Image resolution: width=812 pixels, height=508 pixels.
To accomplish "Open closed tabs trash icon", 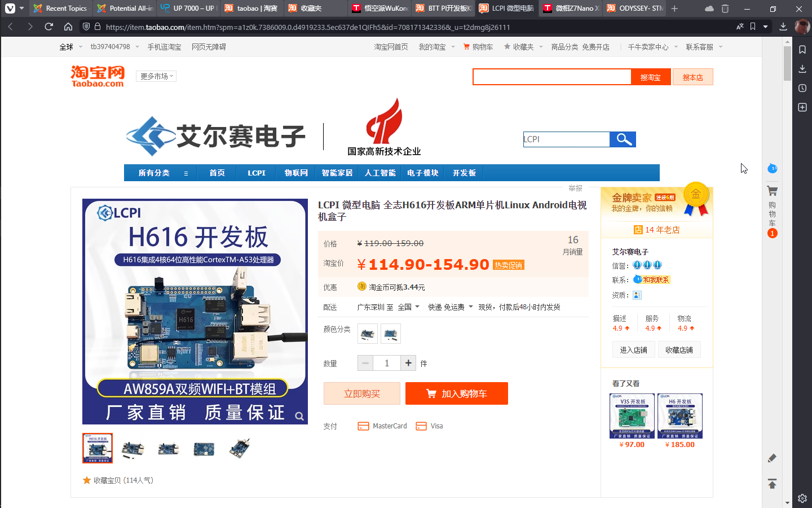I will pyautogui.click(x=725, y=8).
